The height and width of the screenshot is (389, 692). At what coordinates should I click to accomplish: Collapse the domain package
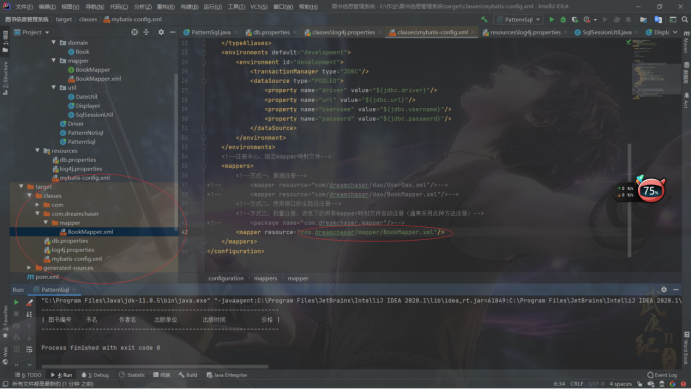click(x=54, y=42)
